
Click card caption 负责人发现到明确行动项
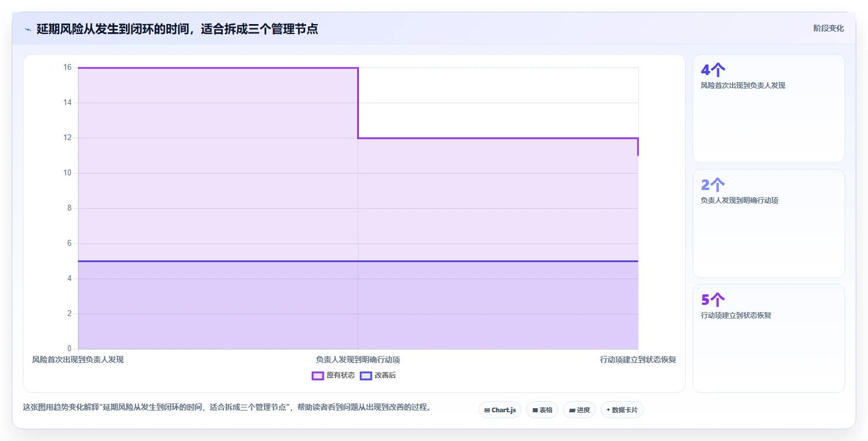740,201
